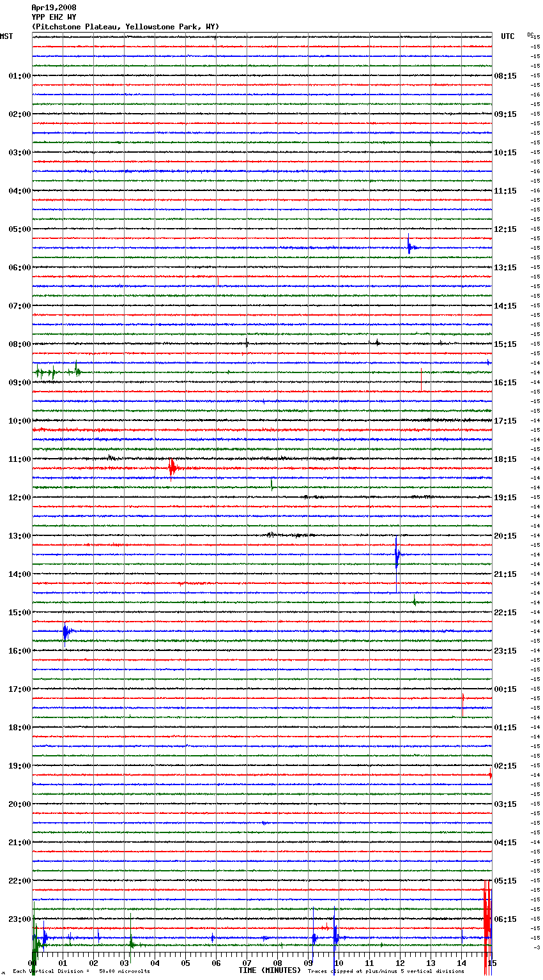Click the "06:15" UTC time label

tap(505, 919)
